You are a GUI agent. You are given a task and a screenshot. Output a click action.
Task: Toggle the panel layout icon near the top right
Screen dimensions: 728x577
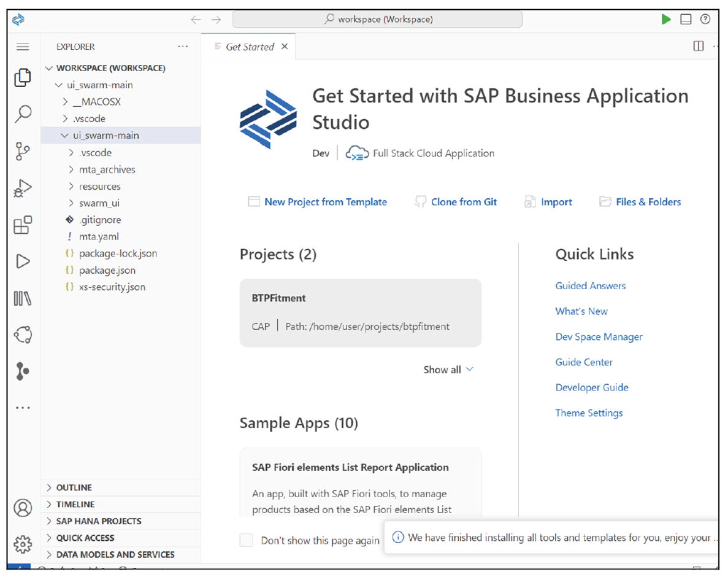click(685, 19)
